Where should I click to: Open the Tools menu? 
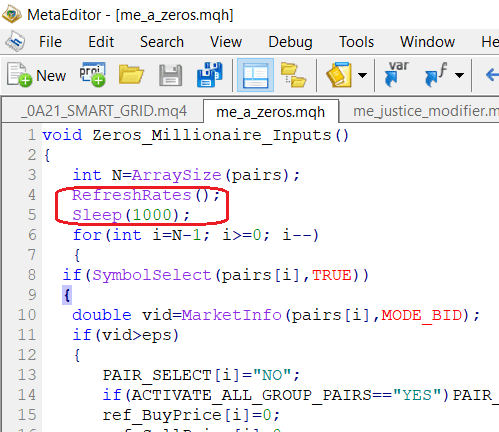coord(356,42)
